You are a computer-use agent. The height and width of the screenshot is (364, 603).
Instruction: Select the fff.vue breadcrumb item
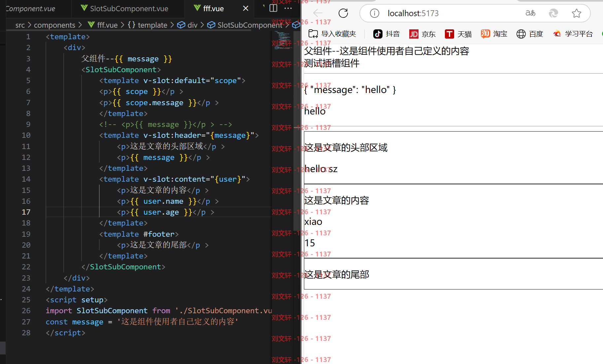click(107, 25)
